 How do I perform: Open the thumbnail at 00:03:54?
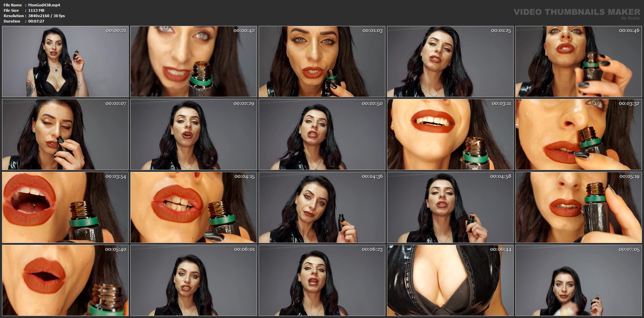66,207
